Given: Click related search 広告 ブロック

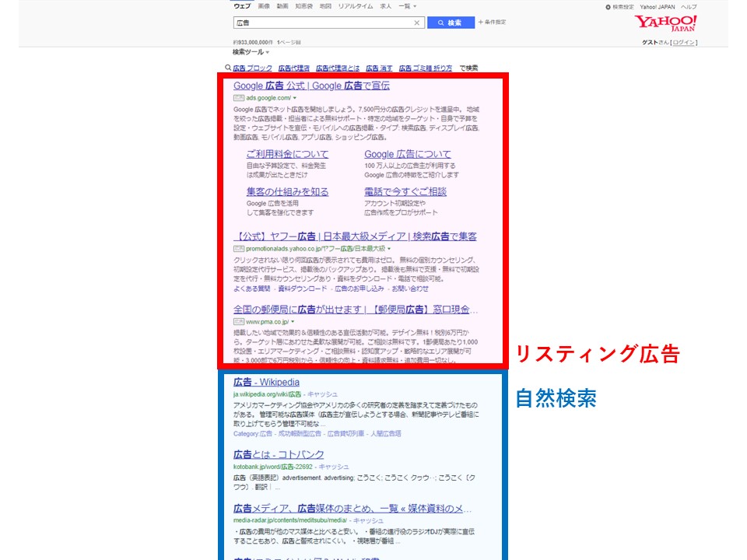Looking at the screenshot, I should point(252,68).
